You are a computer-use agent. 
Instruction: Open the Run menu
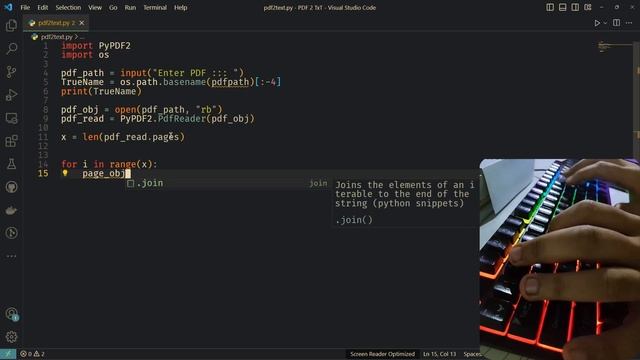130,7
